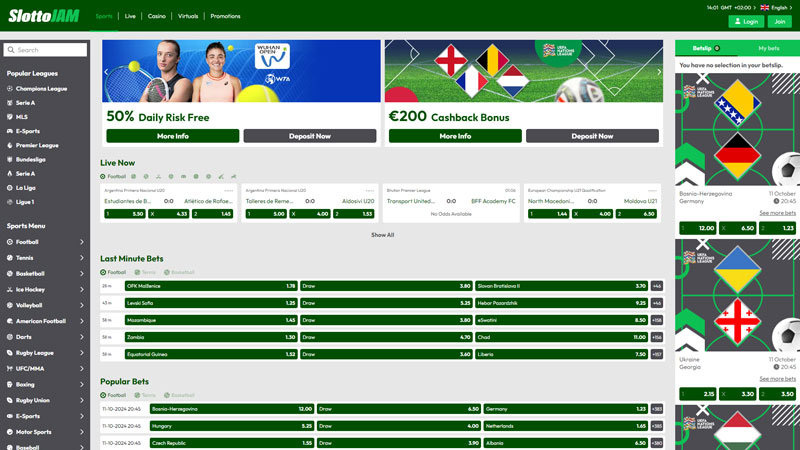This screenshot has width=800, height=450.
Task: Switch to the My bets tab
Action: click(x=768, y=48)
